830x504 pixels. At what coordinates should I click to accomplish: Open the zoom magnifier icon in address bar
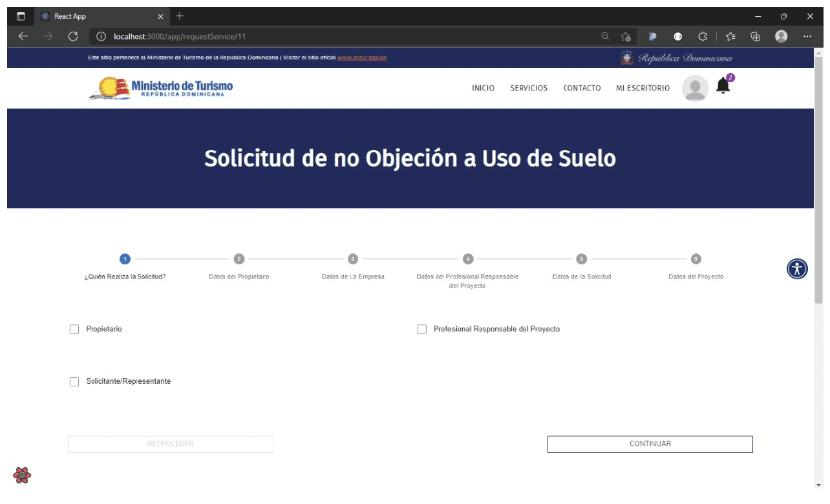tap(605, 36)
